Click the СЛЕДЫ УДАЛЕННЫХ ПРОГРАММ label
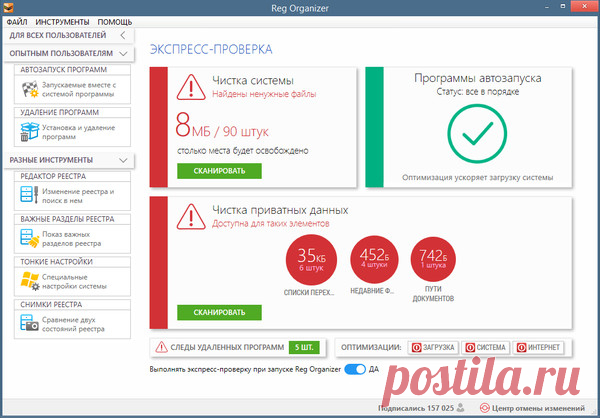The width and height of the screenshot is (600, 418). pos(227,348)
